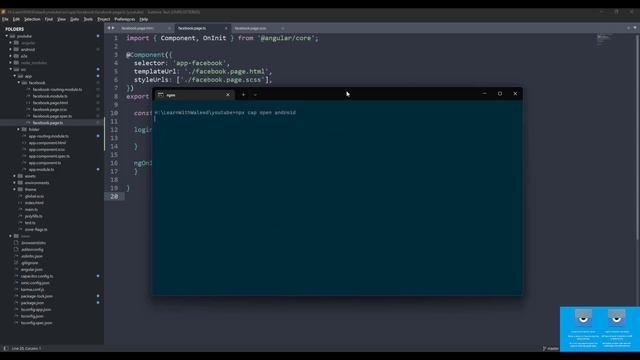Open app.component.html in sidebar

pyautogui.click(x=47, y=143)
